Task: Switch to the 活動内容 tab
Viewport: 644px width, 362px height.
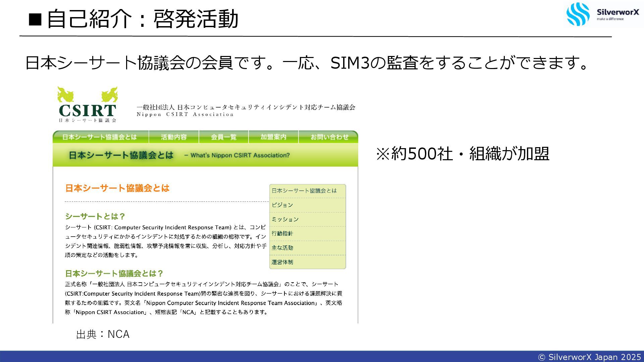Action: (174, 137)
